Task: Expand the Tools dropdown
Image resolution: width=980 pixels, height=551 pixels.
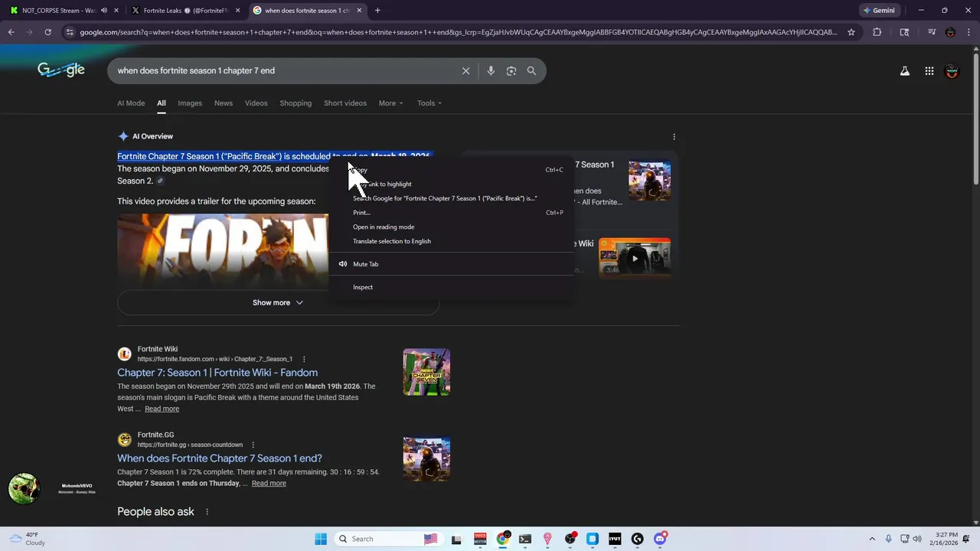Action: pyautogui.click(x=430, y=103)
